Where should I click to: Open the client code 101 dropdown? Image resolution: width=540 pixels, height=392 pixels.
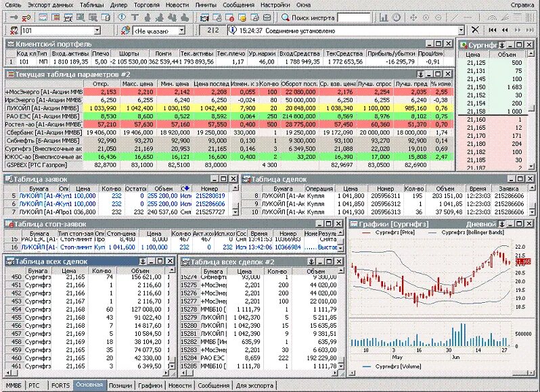[97, 30]
